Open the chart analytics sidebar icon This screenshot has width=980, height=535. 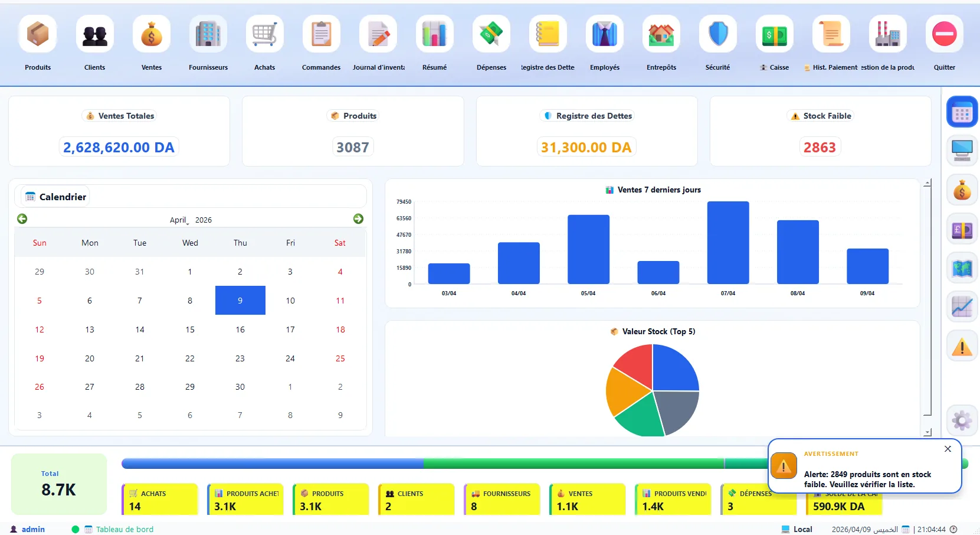tap(962, 307)
